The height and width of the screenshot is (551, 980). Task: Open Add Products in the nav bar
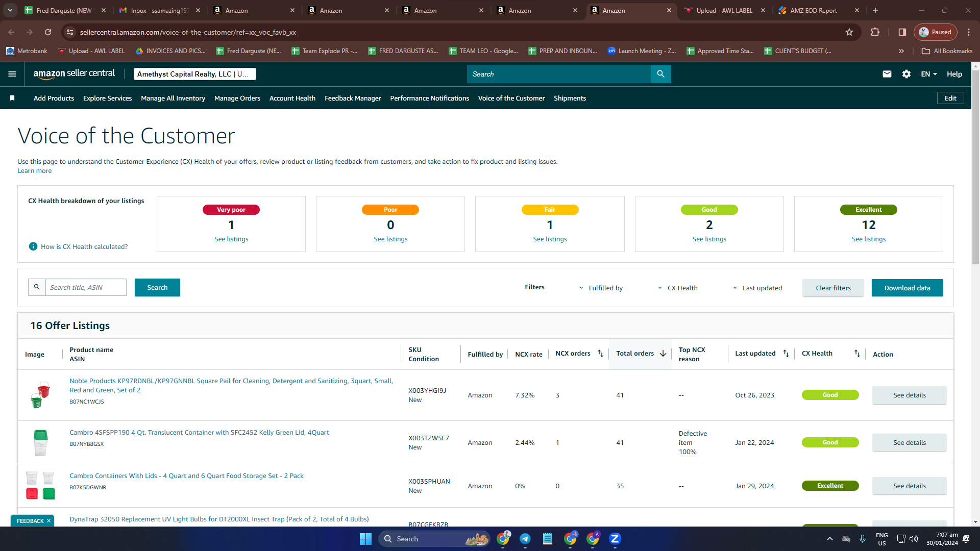[54, 98]
